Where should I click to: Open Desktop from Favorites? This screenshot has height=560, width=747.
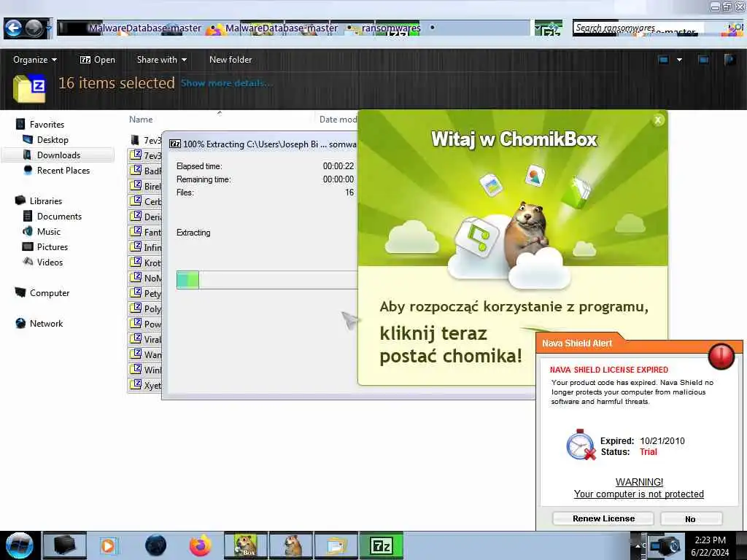(53, 140)
